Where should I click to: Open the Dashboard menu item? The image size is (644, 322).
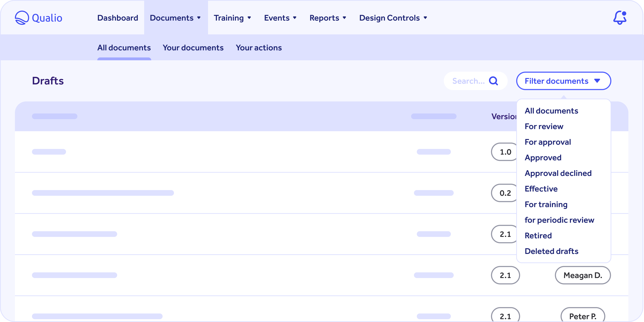point(117,18)
